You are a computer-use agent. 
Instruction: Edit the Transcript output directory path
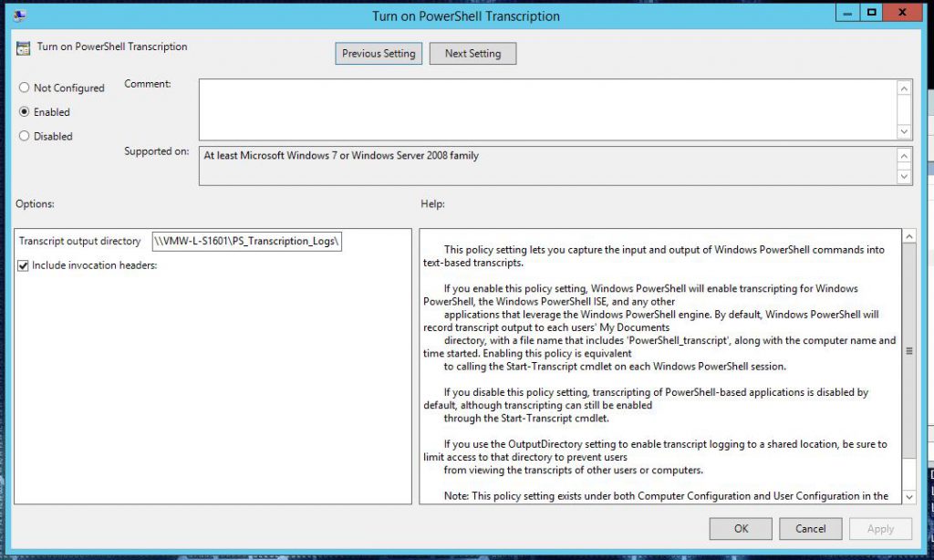tap(247, 241)
